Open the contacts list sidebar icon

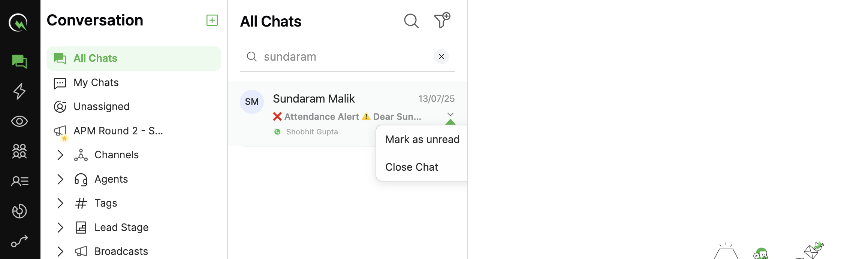(x=19, y=181)
